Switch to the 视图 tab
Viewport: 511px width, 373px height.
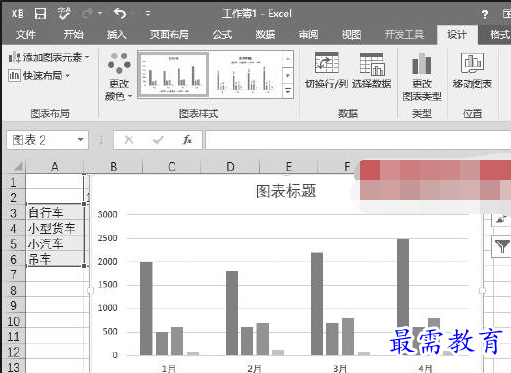351,34
